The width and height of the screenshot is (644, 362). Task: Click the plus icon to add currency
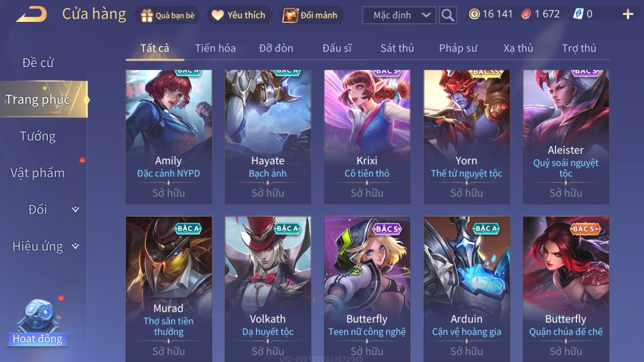pos(628,14)
